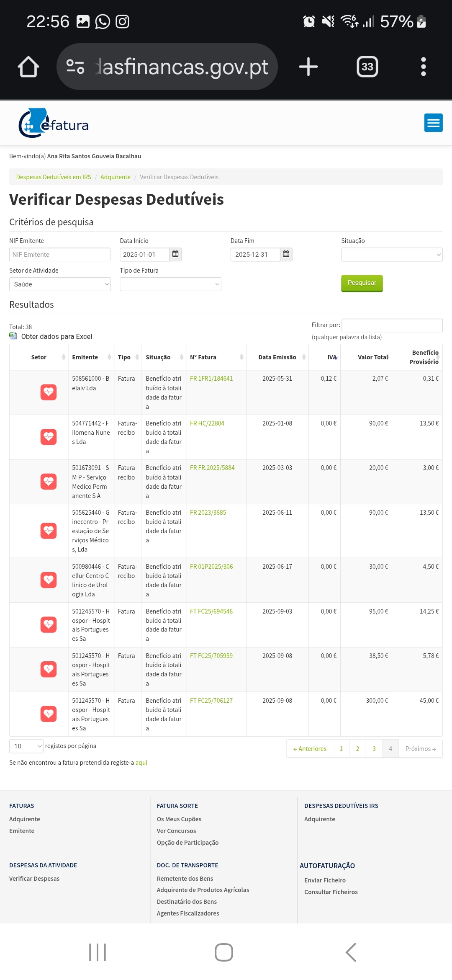
Task: Tap the Android recent apps button
Action: pyautogui.click(x=98, y=952)
